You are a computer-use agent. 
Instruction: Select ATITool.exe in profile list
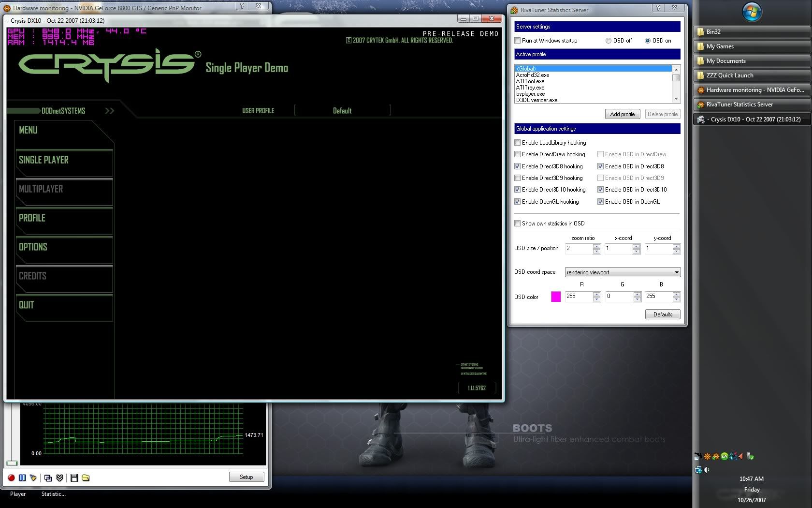[x=530, y=81]
